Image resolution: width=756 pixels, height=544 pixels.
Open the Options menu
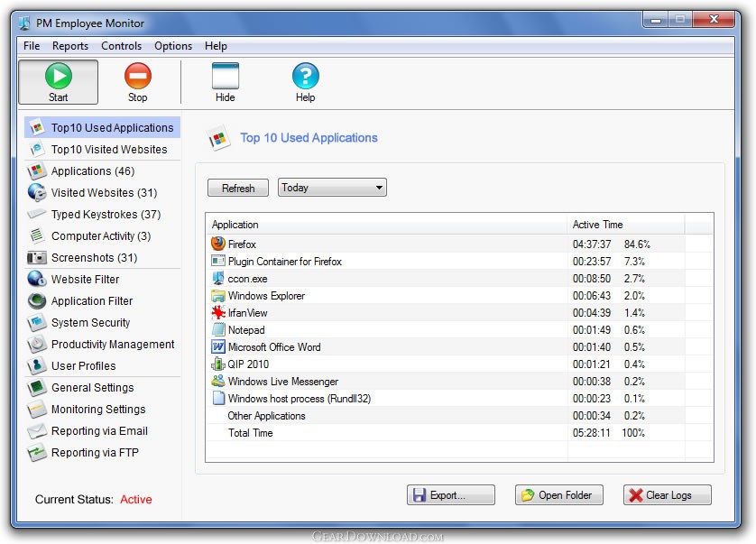coord(173,46)
